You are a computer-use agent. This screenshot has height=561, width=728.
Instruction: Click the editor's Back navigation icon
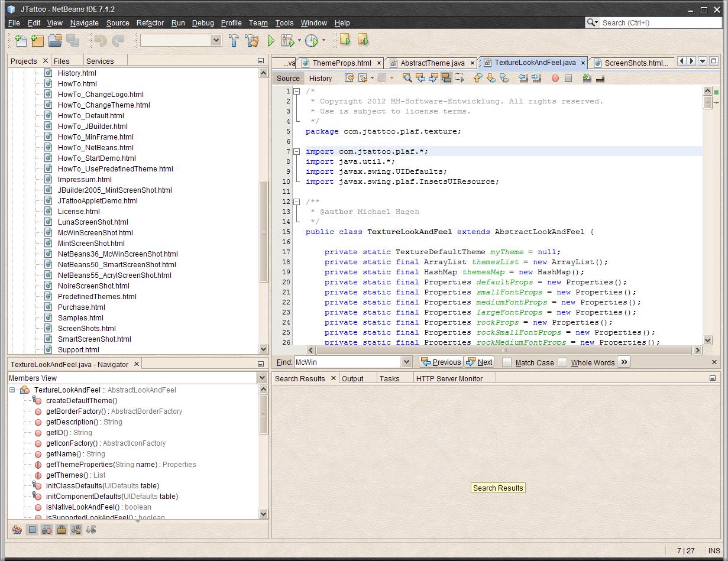click(363, 78)
